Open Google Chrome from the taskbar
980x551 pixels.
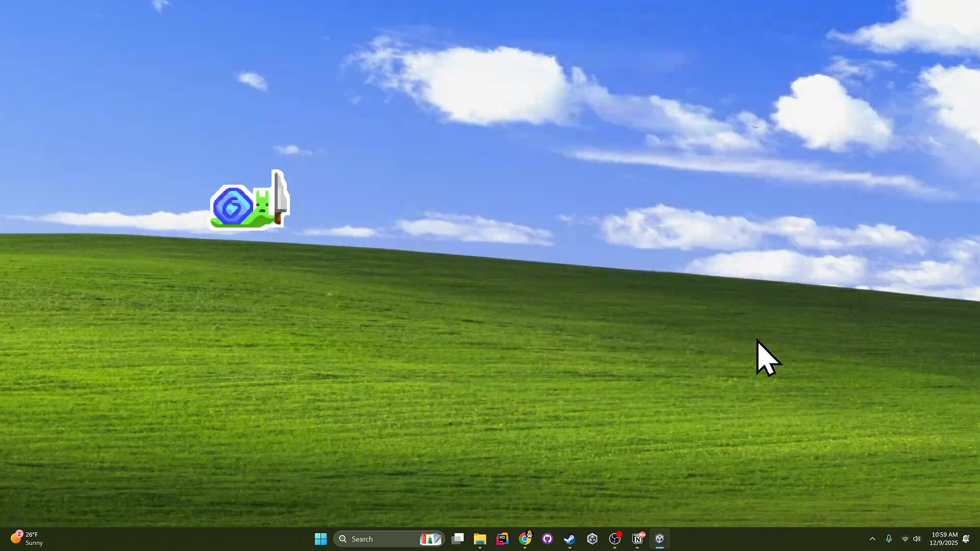pos(525,539)
